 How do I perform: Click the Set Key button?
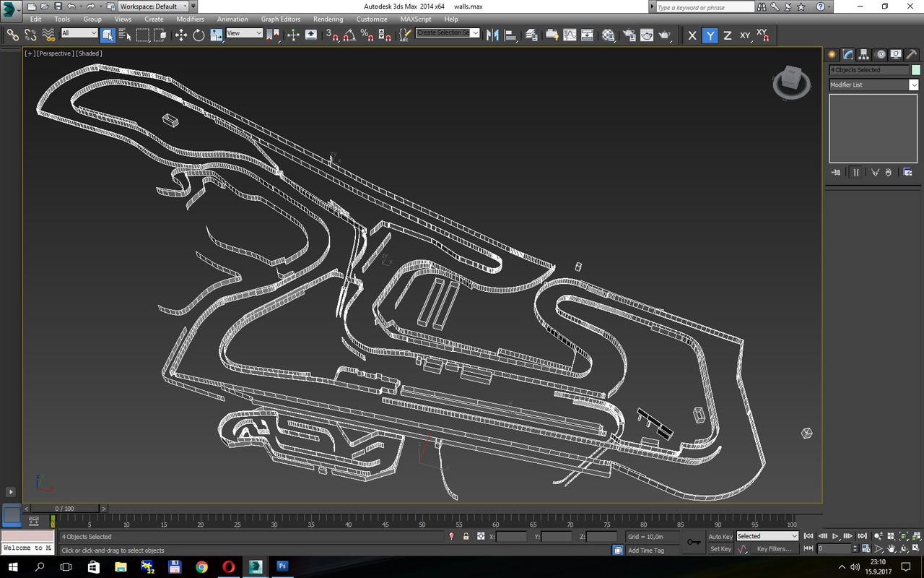tap(720, 548)
